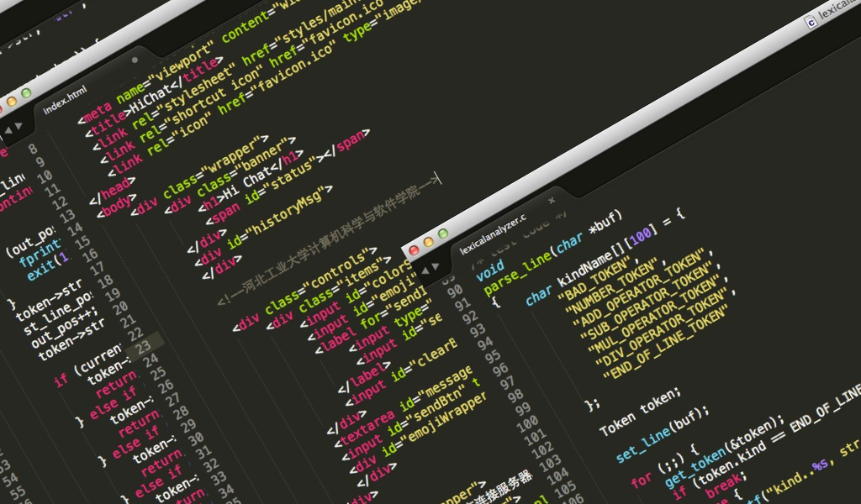This screenshot has width=861, height=504.
Task: Click the parse_line function name
Action: click(518, 272)
